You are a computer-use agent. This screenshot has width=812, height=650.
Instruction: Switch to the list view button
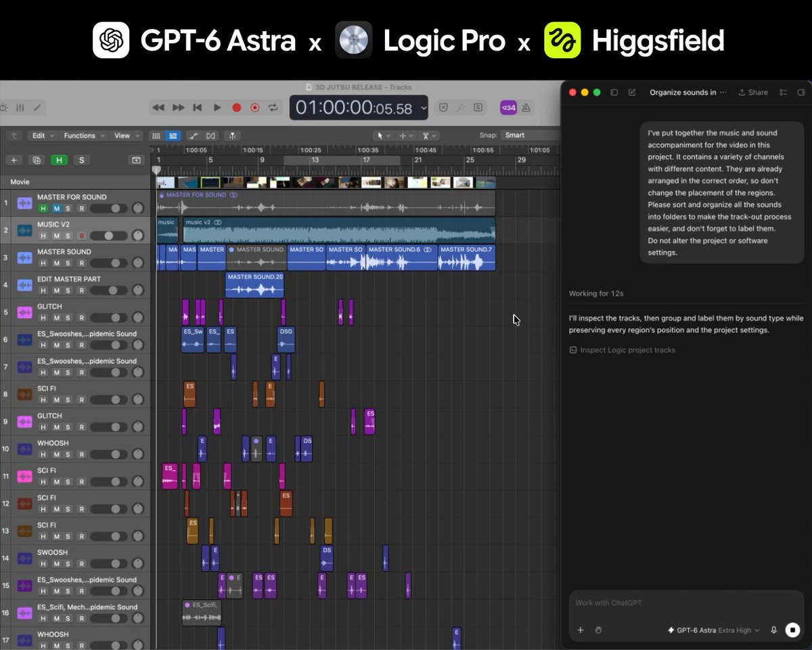(173, 135)
